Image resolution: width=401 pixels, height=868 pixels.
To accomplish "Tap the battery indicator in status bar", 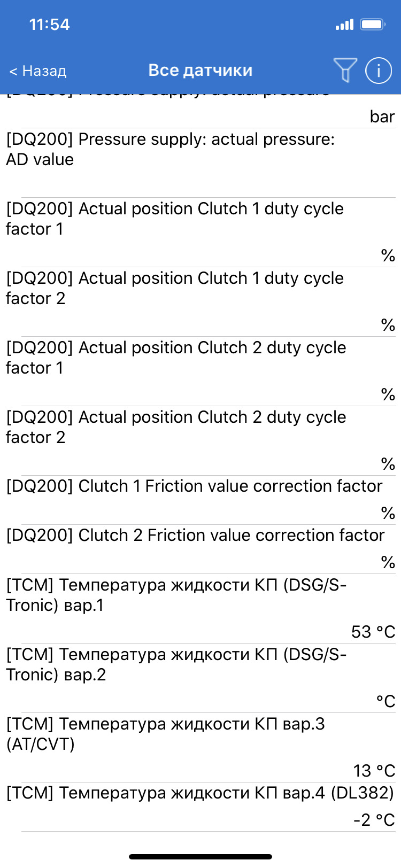I will 373,24.
